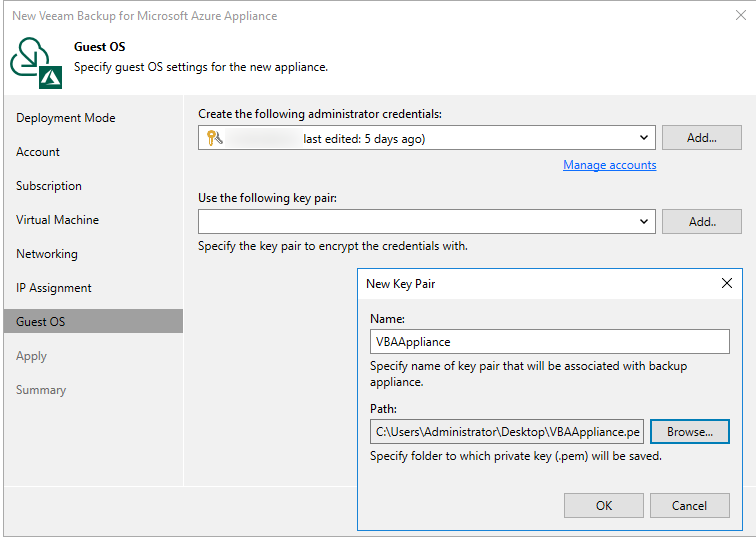
Task: Click the key icon in credentials field
Action: (x=214, y=139)
